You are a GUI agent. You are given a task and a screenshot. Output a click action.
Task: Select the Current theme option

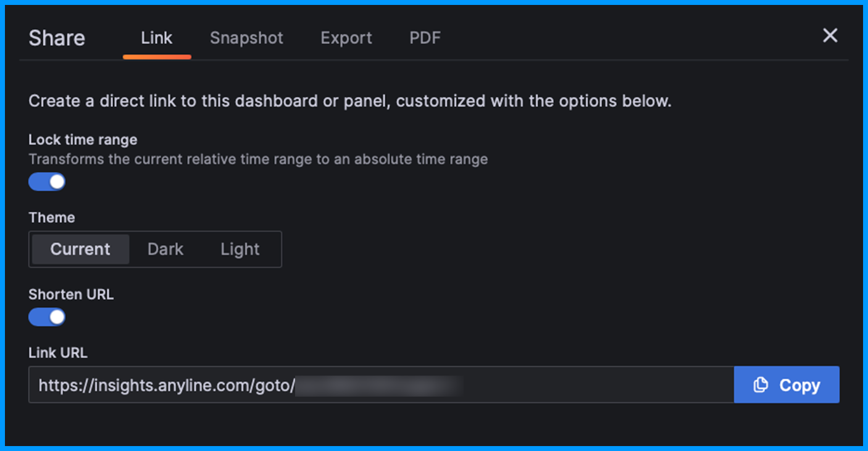click(80, 249)
